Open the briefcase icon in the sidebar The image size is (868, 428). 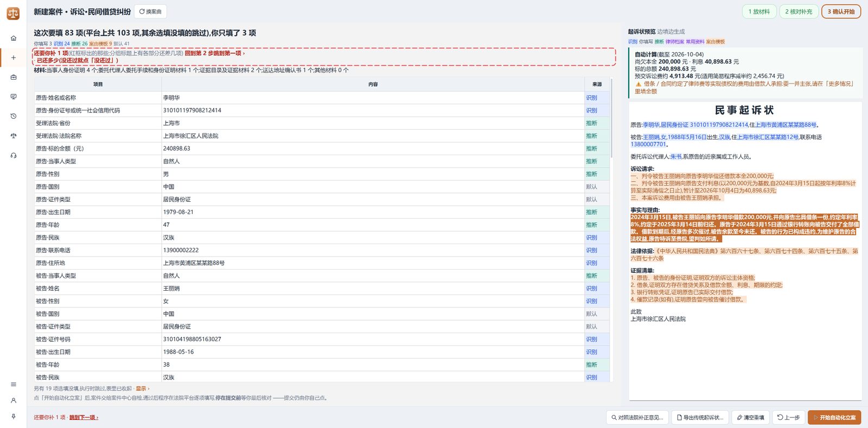click(14, 77)
